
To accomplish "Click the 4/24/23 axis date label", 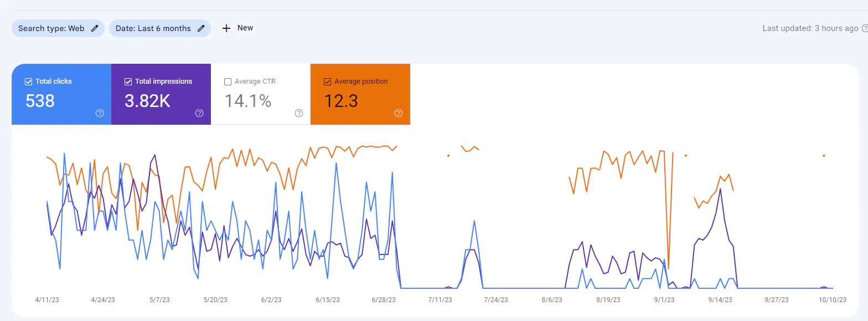I will pos(103,300).
